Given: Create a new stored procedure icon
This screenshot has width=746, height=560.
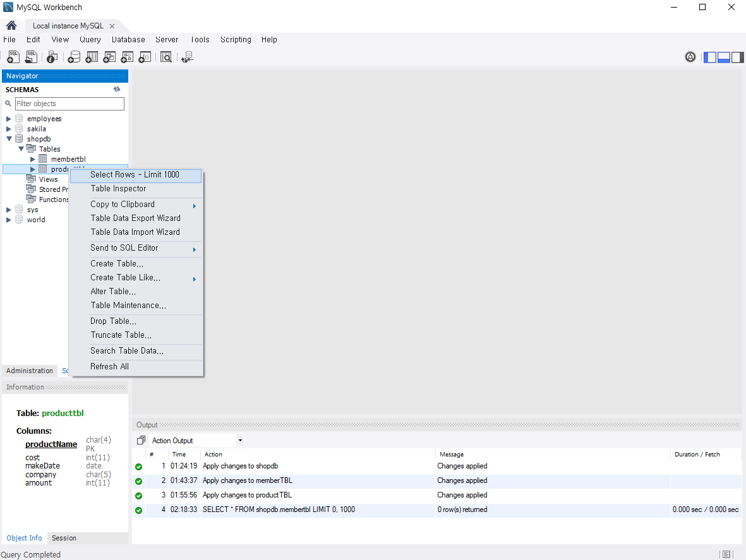Looking at the screenshot, I should [127, 57].
